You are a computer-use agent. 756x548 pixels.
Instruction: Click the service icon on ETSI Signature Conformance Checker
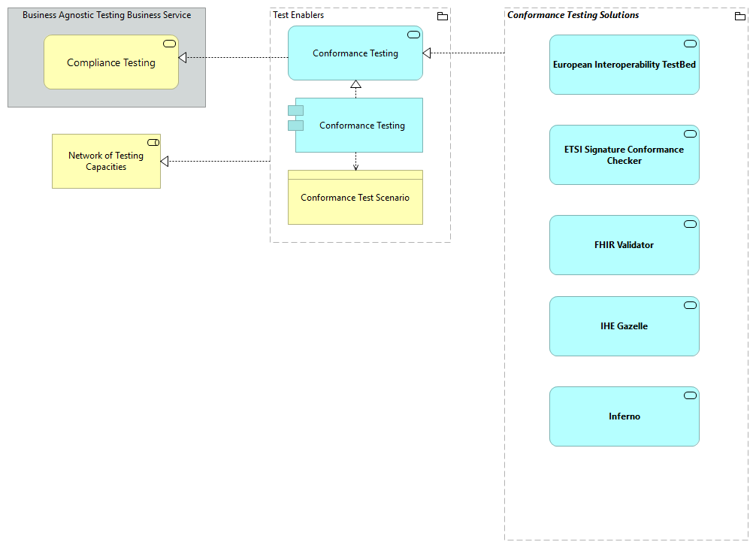(x=690, y=134)
